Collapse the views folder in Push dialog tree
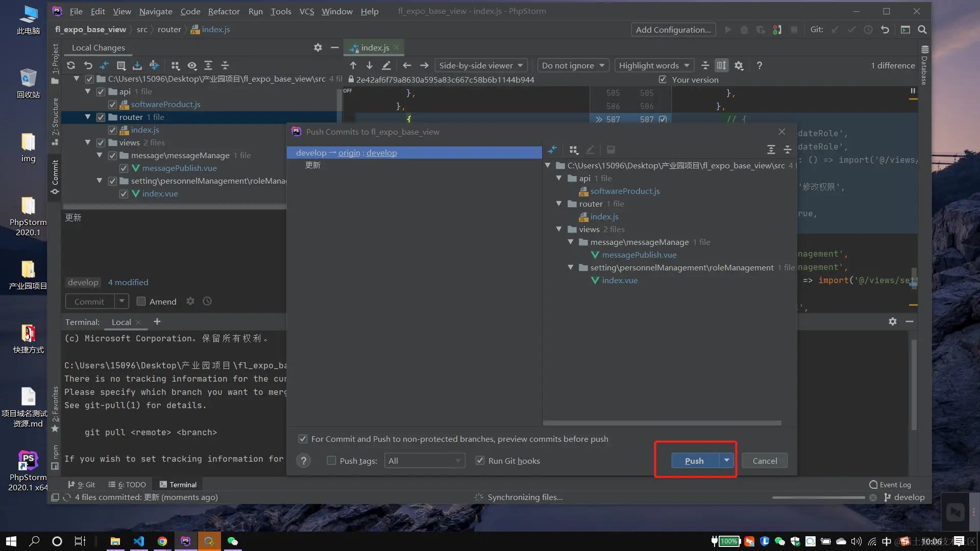Image resolution: width=980 pixels, height=551 pixels. 559,229
